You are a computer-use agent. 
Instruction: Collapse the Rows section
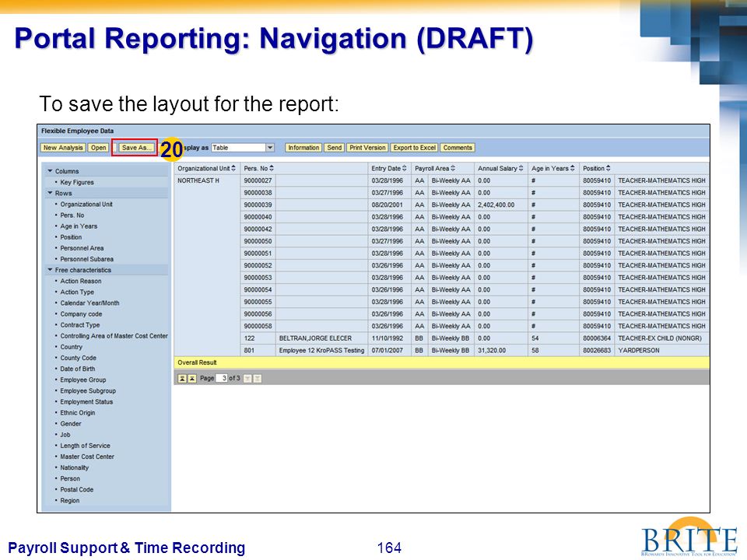coord(50,193)
